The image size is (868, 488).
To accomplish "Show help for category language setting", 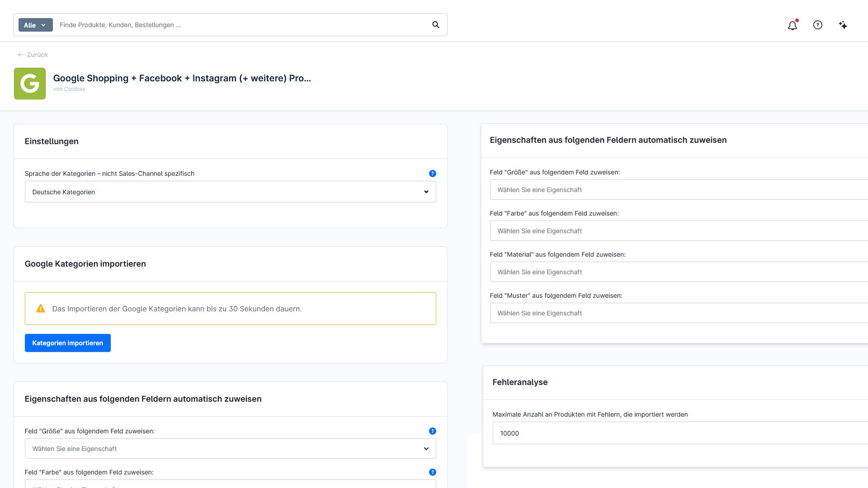I will tap(433, 174).
